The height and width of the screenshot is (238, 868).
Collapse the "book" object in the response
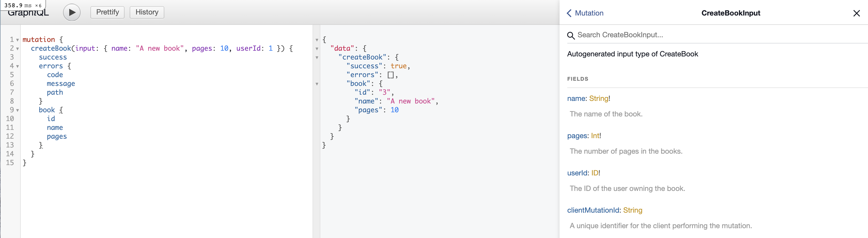317,84
